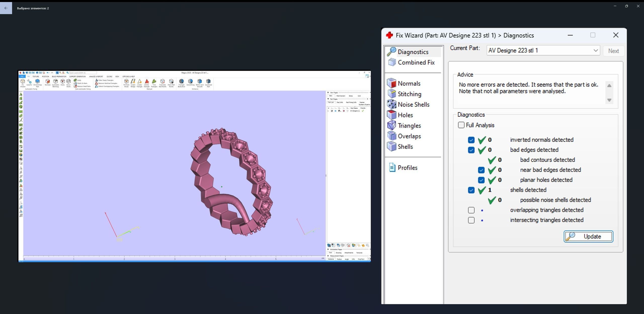The image size is (644, 314).
Task: Switch to the Position ribbon tab
Action: (45, 77)
